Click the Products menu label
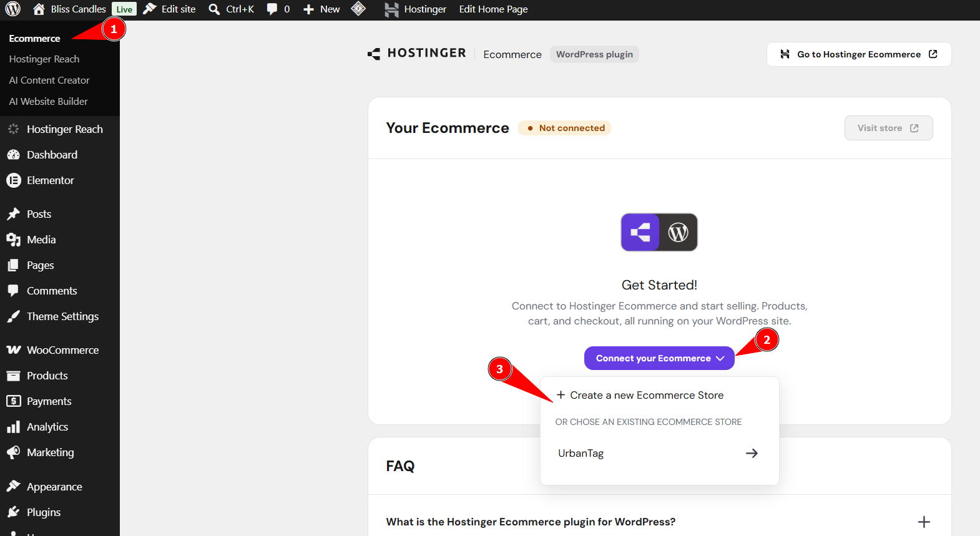980x536 pixels. tap(47, 376)
